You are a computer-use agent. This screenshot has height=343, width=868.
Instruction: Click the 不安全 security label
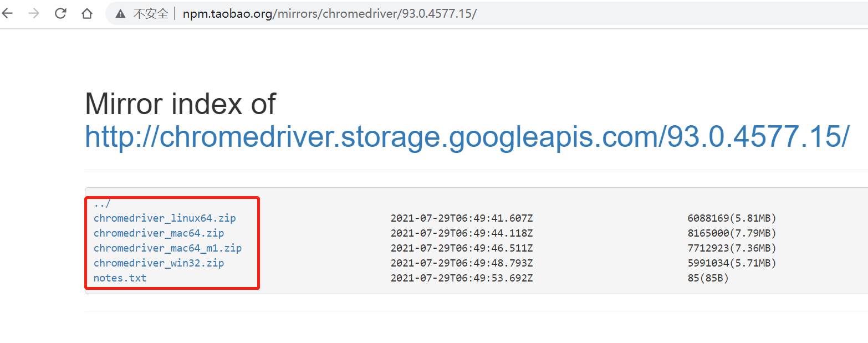point(151,14)
